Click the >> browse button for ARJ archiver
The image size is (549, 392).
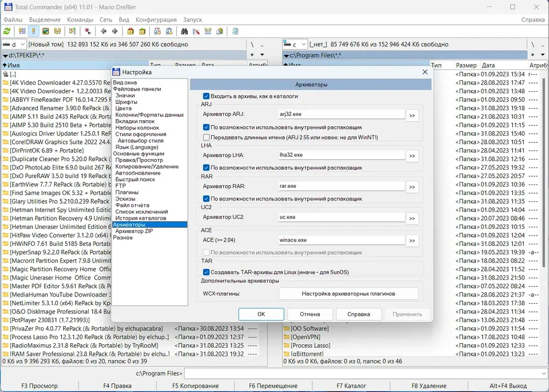point(412,115)
